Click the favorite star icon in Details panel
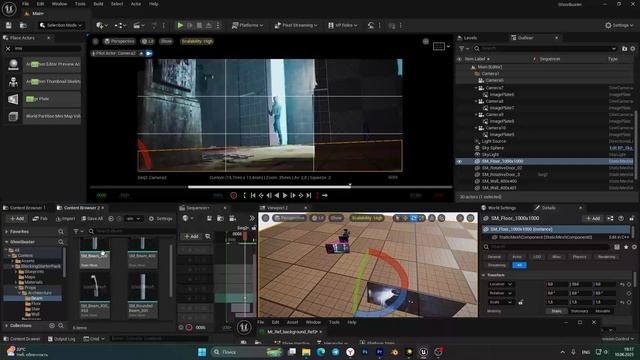 pos(626,247)
